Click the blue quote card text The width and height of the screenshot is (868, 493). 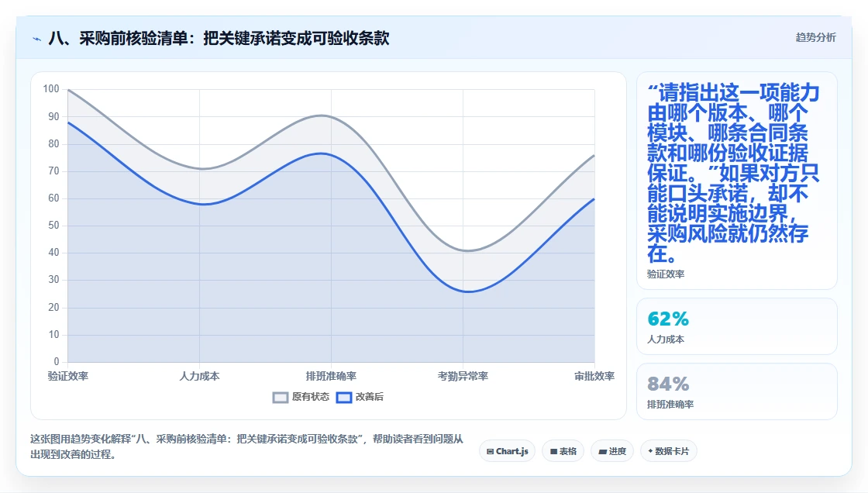pyautogui.click(x=733, y=173)
